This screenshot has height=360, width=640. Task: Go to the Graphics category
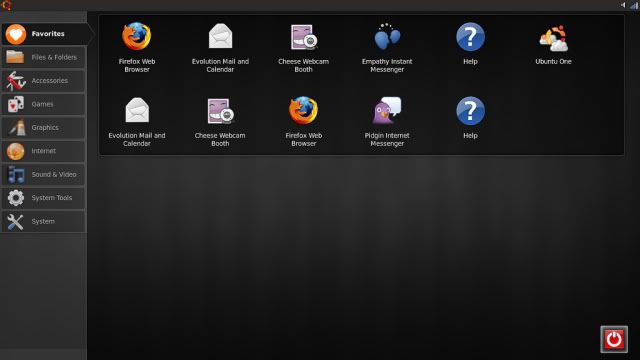coord(44,128)
